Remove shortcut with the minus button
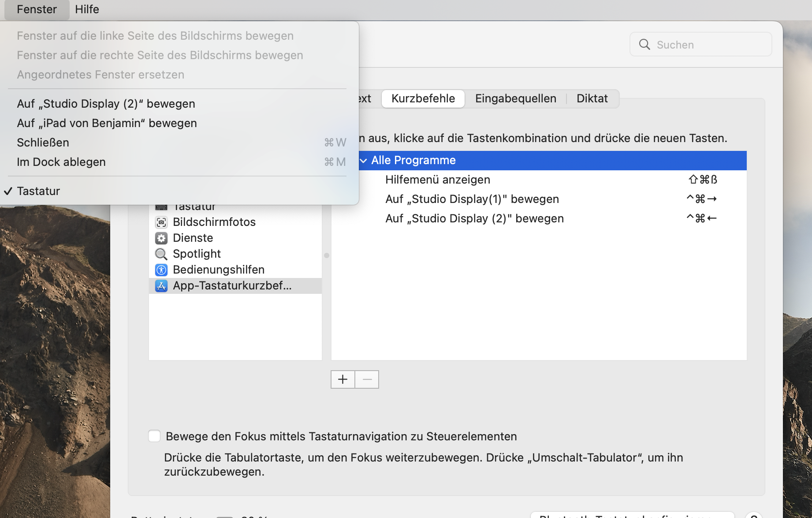This screenshot has height=518, width=812. (367, 379)
